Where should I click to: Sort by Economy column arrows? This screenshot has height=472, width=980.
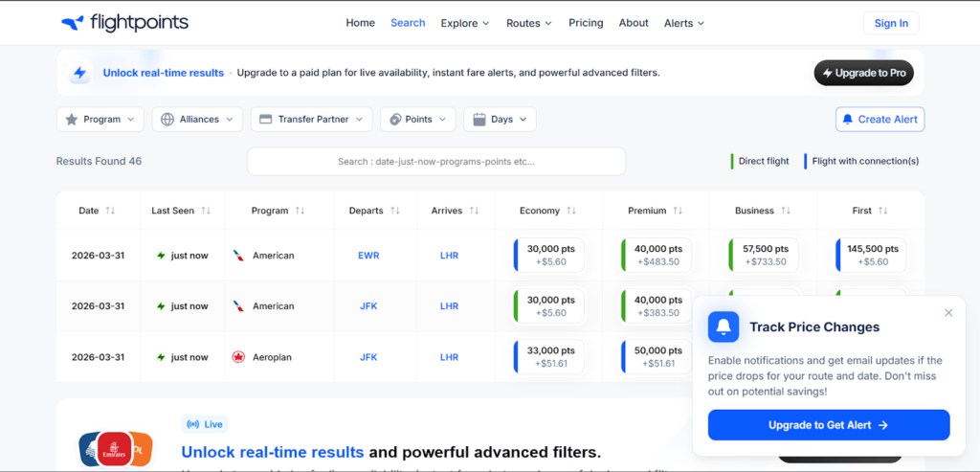click(570, 211)
